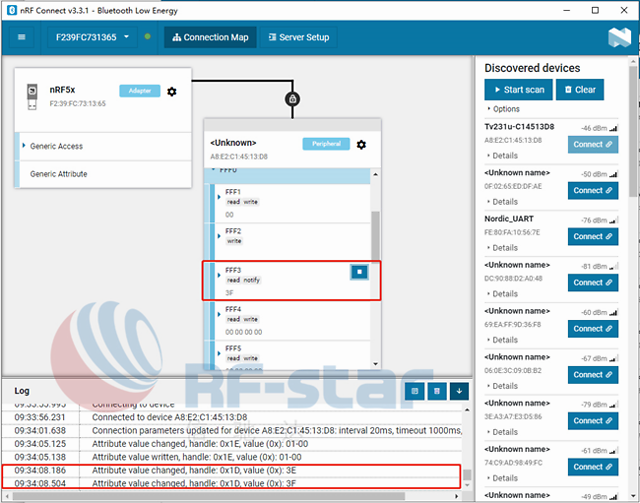Clear the discovered devices list
This screenshot has width=640, height=503.
pos(580,90)
